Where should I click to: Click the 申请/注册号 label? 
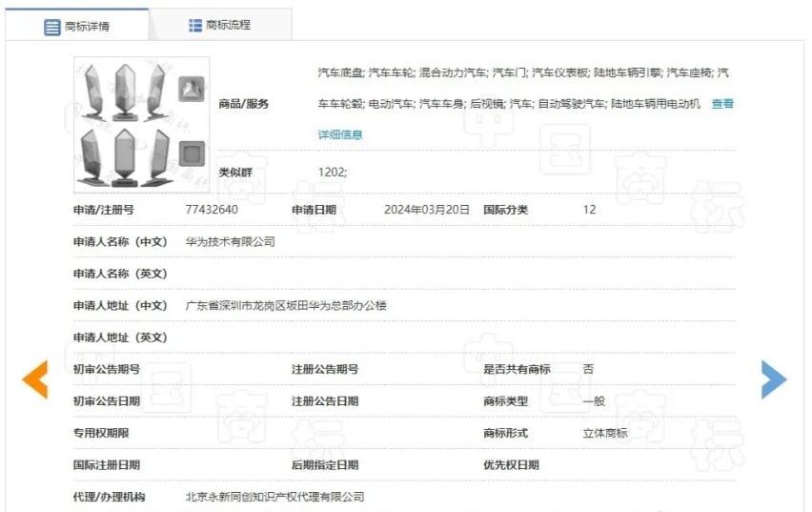pos(104,210)
